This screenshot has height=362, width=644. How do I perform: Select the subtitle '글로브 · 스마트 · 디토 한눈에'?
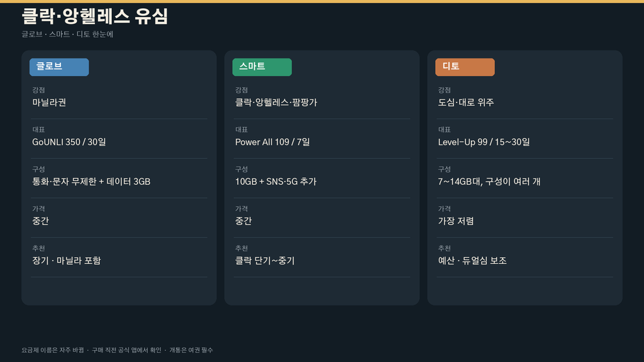pos(67,34)
